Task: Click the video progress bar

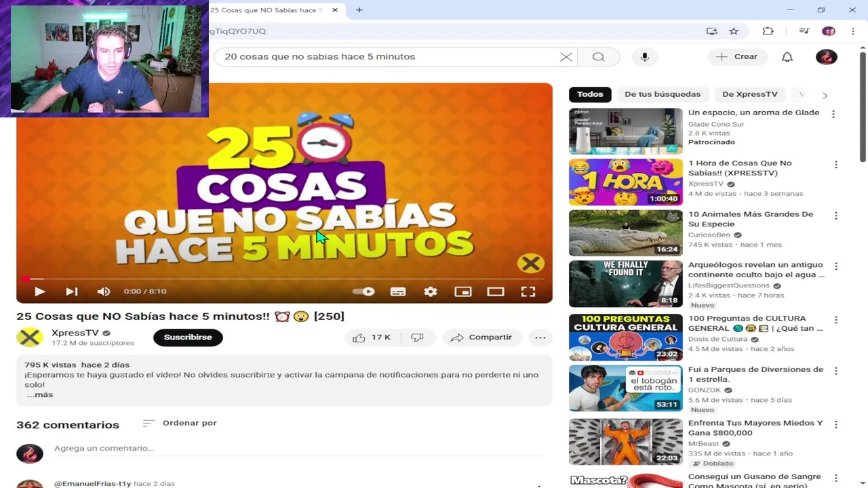Action: tap(284, 278)
